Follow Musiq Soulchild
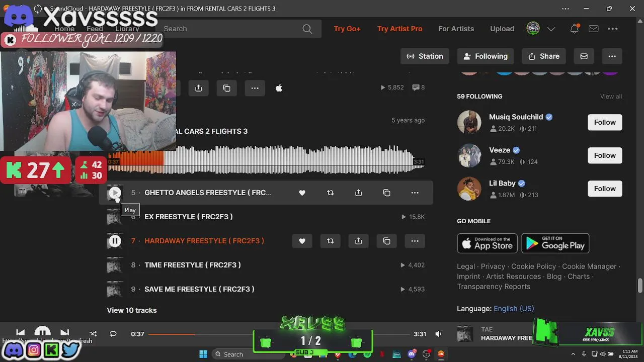This screenshot has height=362, width=644. 605,122
